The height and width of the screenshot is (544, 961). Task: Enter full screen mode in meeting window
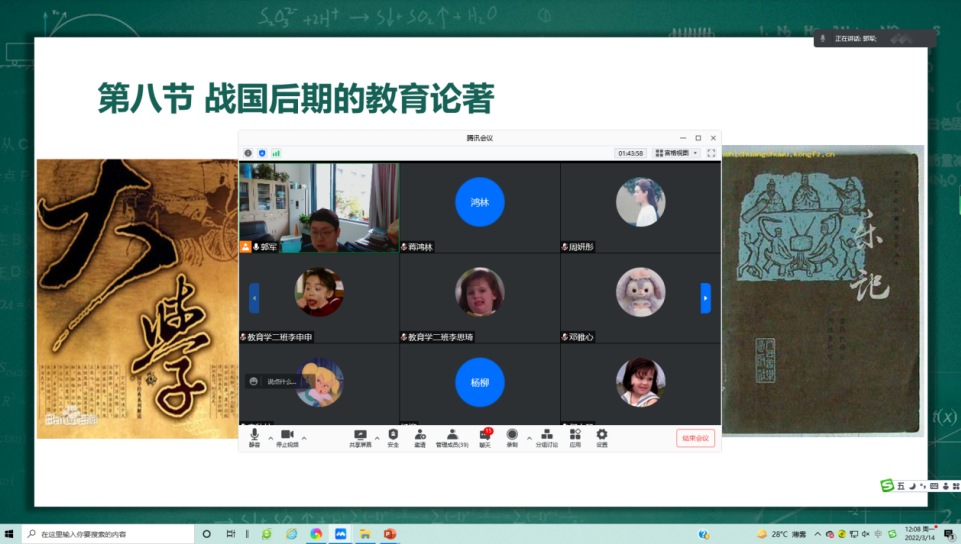coord(711,153)
